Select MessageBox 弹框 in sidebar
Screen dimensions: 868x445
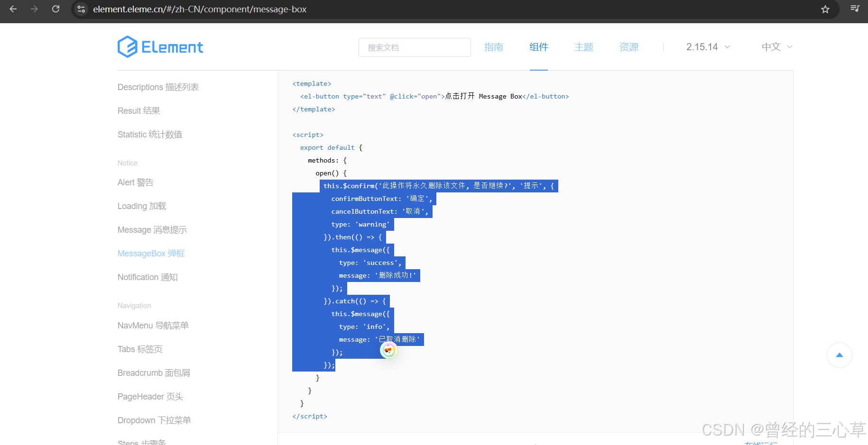151,254
